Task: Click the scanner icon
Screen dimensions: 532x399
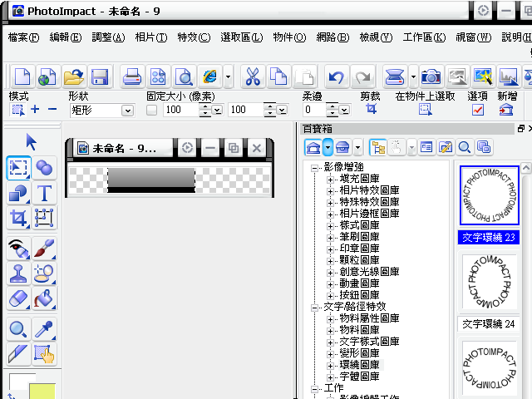Action: click(x=395, y=76)
